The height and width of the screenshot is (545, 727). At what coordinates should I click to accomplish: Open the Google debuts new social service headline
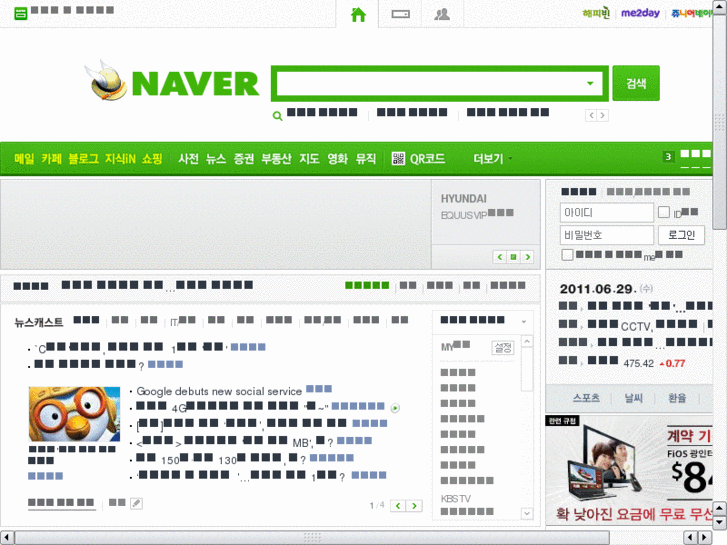click(219, 391)
